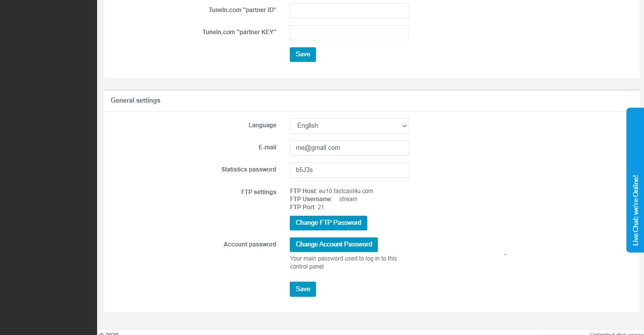
Task: Click the Language label
Action: [262, 125]
